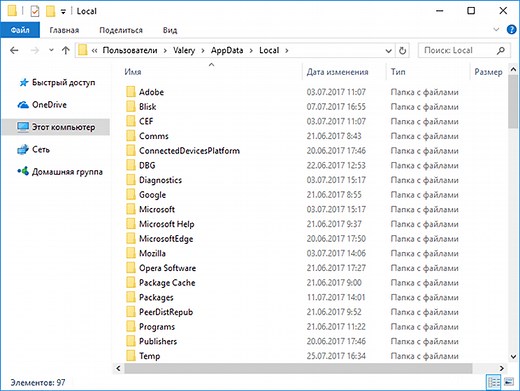The height and width of the screenshot is (391, 520).
Task: Click the Programs folder name
Action: click(157, 327)
